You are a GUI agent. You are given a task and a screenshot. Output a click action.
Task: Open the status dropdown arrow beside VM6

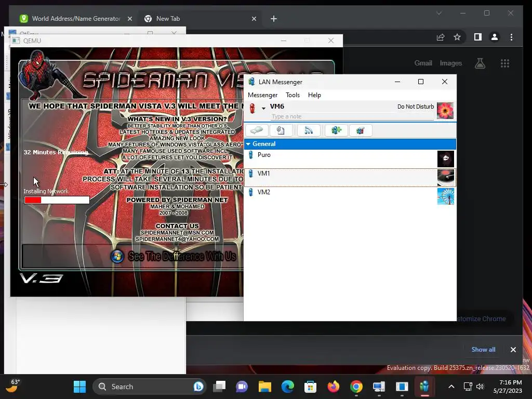[263, 108]
